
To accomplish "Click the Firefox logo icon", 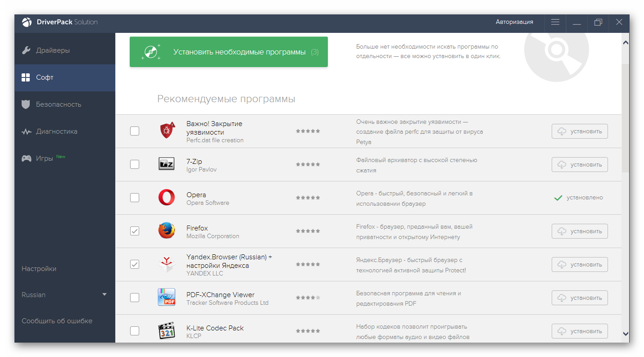I will 167,230.
